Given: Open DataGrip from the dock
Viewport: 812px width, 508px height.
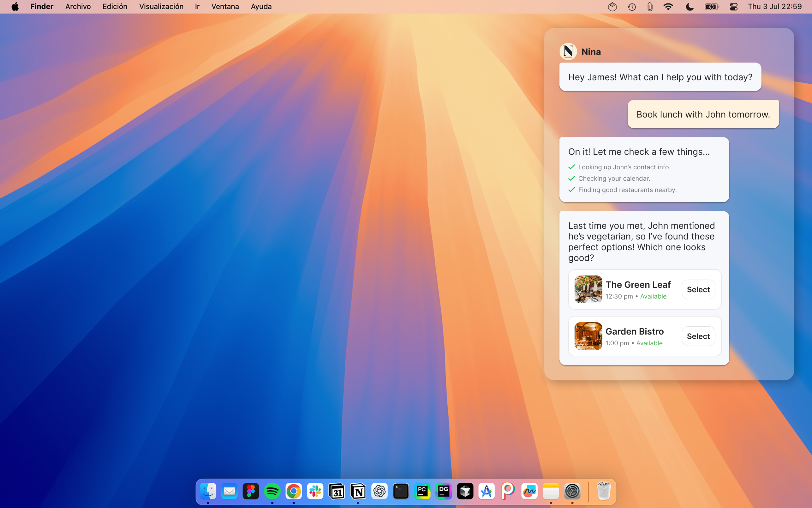Looking at the screenshot, I should coord(444,492).
